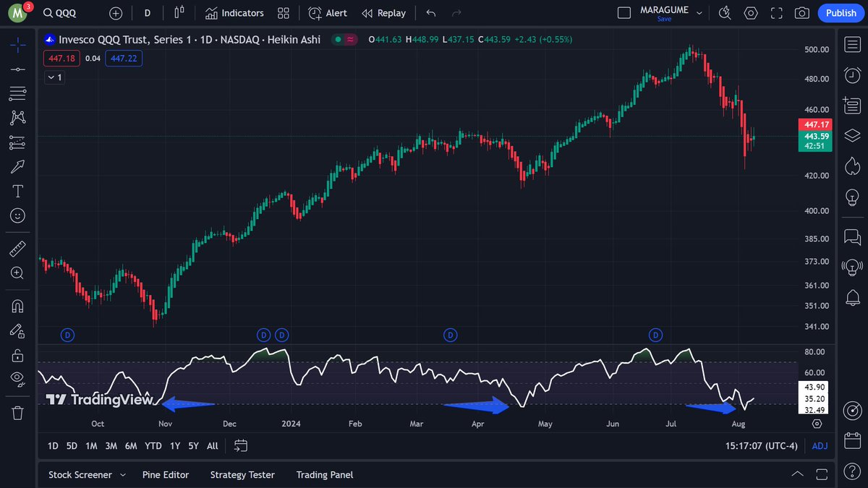Open the chats panel
Image resolution: width=868 pixels, height=488 pixels.
(x=852, y=236)
